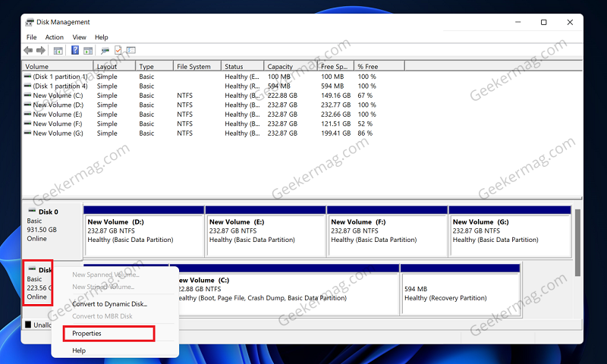Click the drive icon of (Disk 1 partition 1)
The image size is (607, 364).
click(x=27, y=76)
